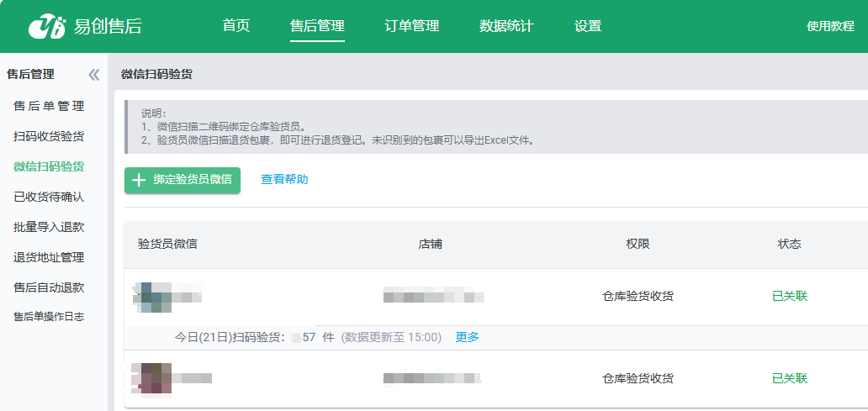Select 售后单管理 in sidebar

point(49,107)
